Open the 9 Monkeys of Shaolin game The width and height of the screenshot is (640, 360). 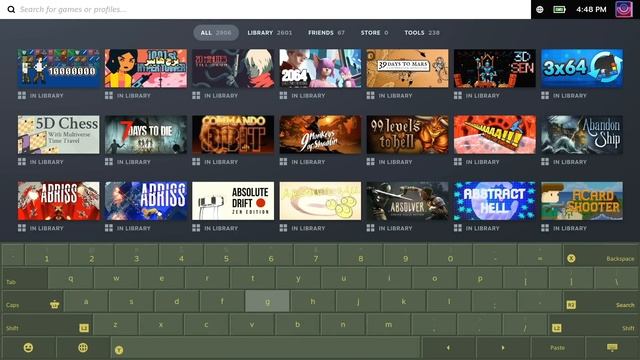(x=320, y=135)
